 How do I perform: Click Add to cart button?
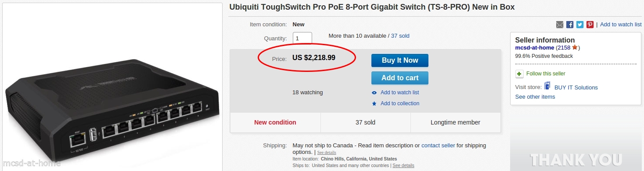point(400,78)
